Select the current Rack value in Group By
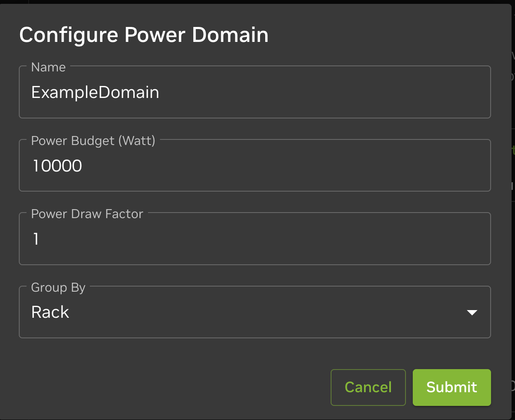515x420 pixels. [50, 313]
